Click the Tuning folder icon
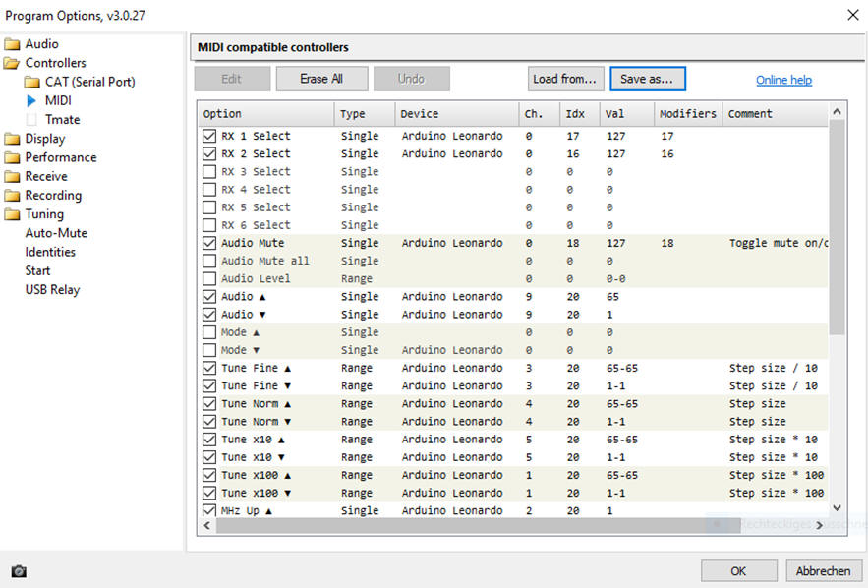This screenshot has height=588, width=868. coord(12,214)
